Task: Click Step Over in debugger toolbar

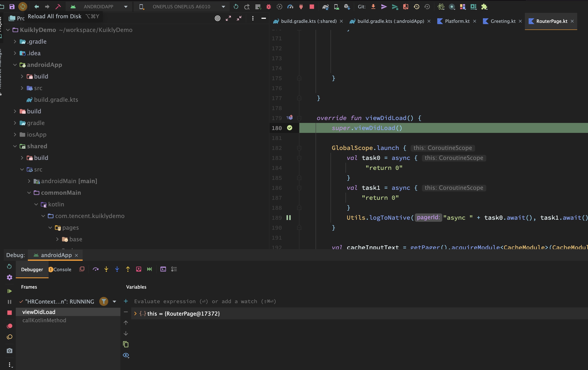Action: click(x=96, y=269)
